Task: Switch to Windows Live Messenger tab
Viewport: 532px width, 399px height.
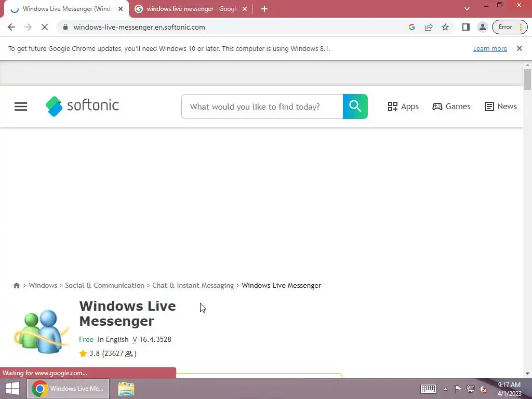Action: [66, 9]
